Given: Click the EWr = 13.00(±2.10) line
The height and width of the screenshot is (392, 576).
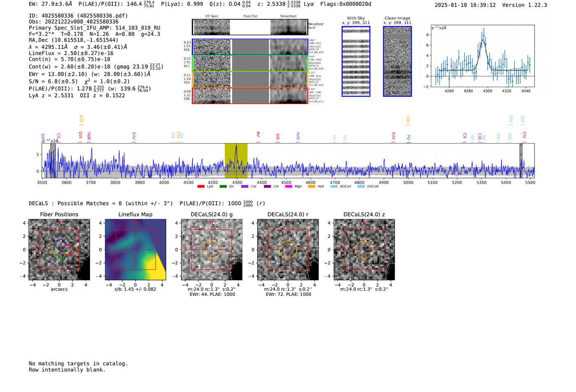Looking at the screenshot, I should pos(90,74).
